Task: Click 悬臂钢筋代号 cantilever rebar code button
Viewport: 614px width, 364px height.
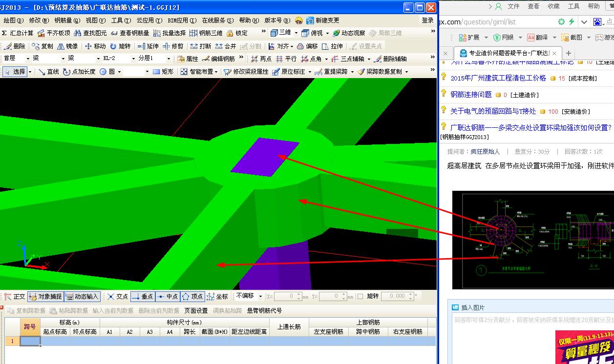Action: 264,310
